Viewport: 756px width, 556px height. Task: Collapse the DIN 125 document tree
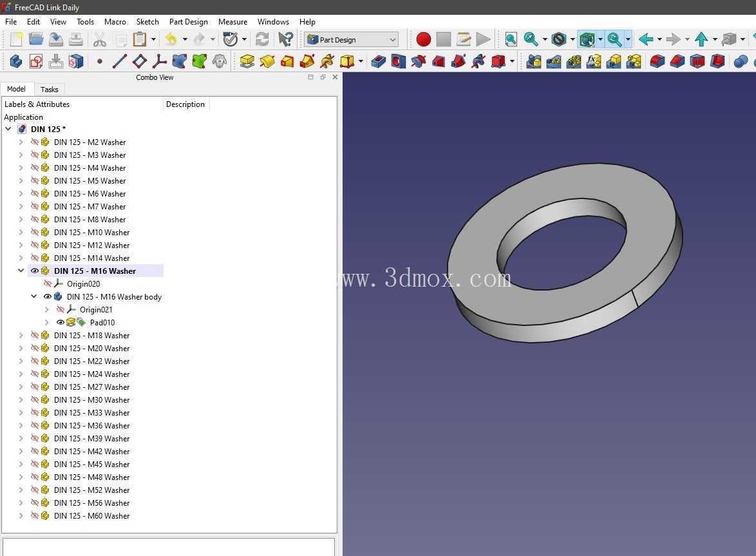click(8, 129)
